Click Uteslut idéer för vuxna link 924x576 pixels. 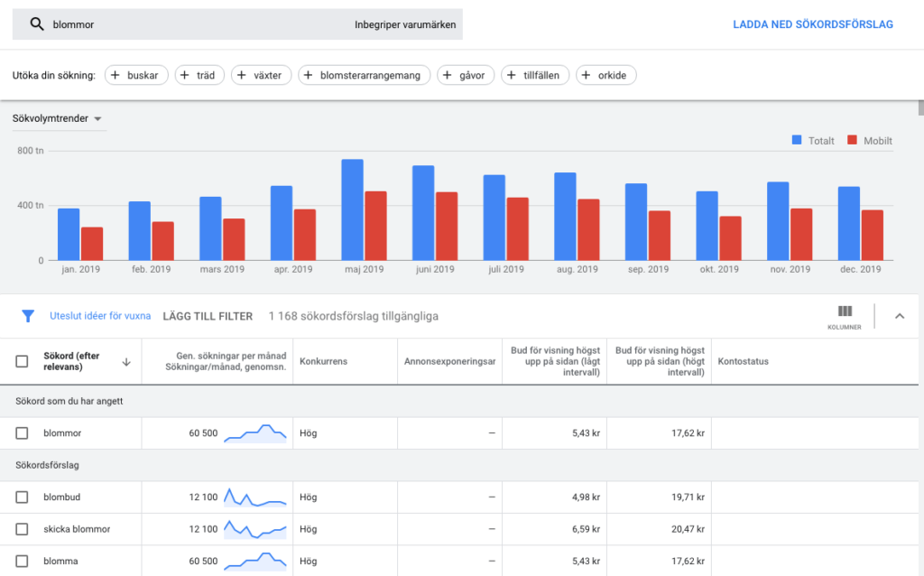(x=100, y=315)
